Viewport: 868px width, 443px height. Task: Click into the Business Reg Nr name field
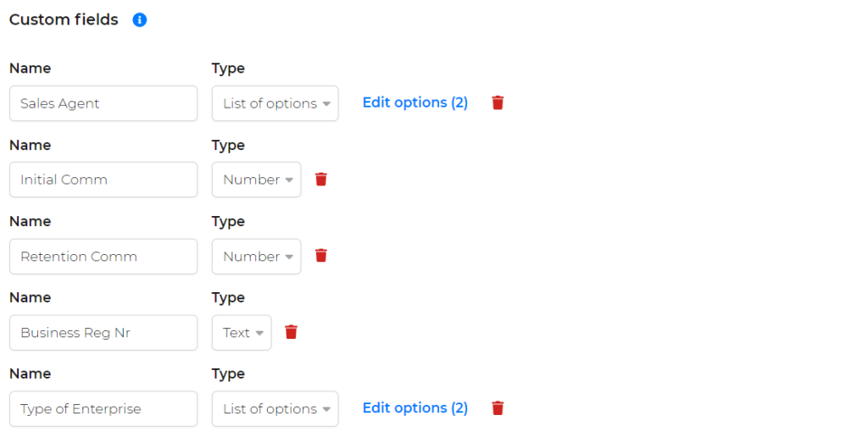[103, 333]
